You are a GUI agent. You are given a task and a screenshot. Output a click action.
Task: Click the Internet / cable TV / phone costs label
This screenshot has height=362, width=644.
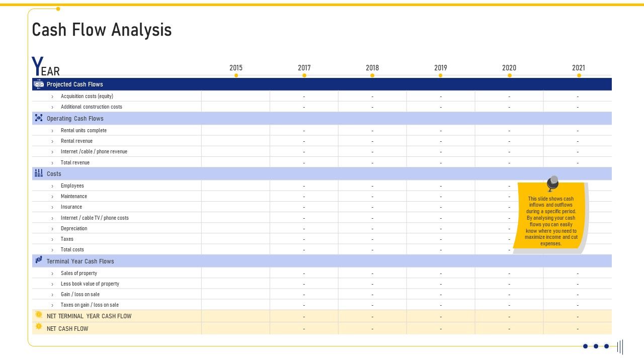click(x=95, y=218)
